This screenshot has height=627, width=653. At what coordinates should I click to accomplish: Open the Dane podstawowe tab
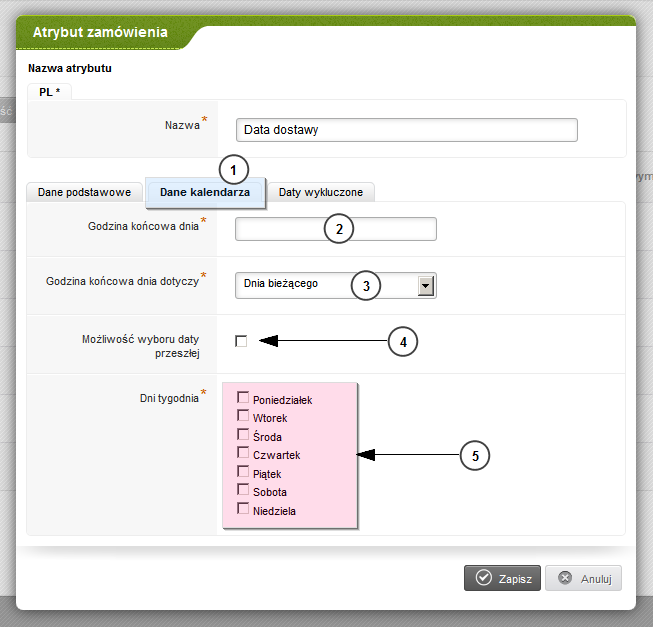click(85, 192)
